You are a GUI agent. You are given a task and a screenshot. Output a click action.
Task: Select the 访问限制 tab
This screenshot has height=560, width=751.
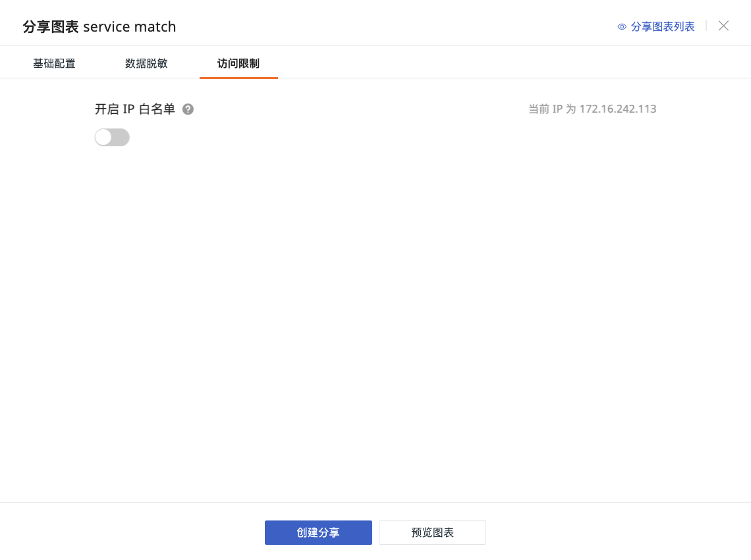238,64
